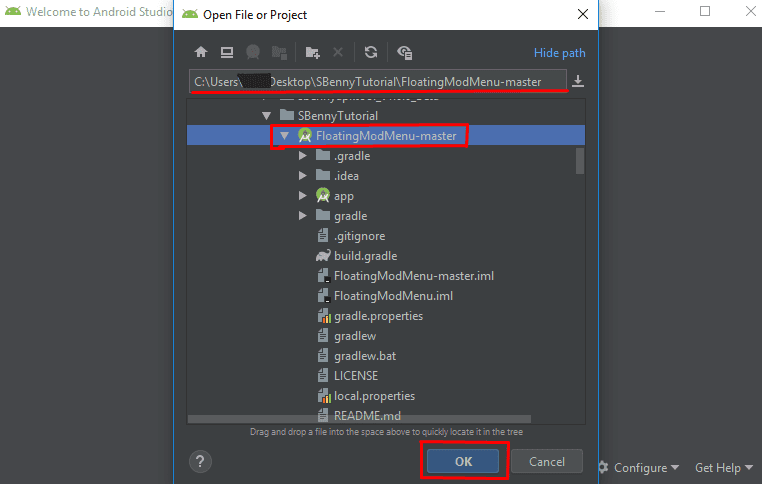
Task: Expand the .gradle folder
Action: (x=303, y=156)
